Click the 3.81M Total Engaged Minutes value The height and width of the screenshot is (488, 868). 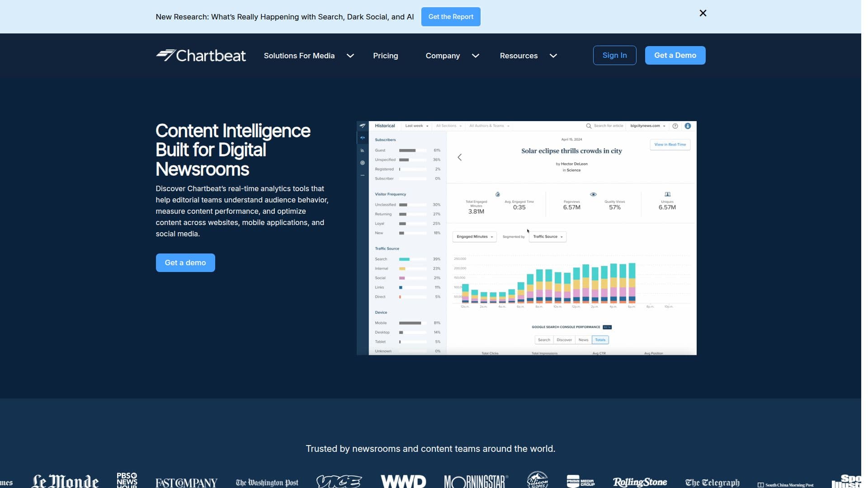[476, 211]
